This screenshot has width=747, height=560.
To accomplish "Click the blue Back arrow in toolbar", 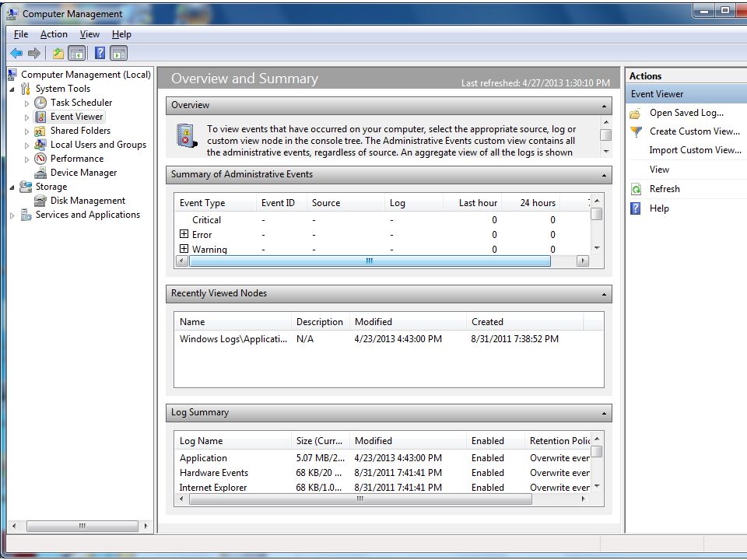I will click(x=16, y=54).
